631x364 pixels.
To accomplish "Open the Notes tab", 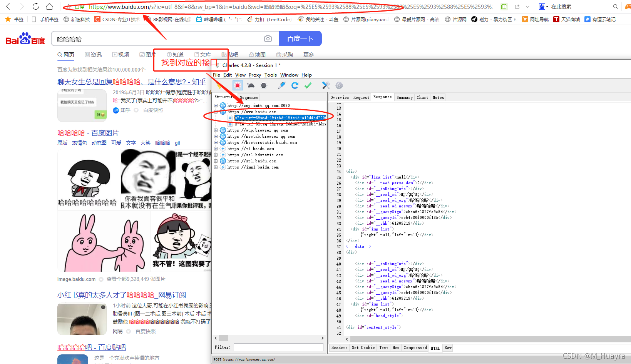I will tap(438, 97).
